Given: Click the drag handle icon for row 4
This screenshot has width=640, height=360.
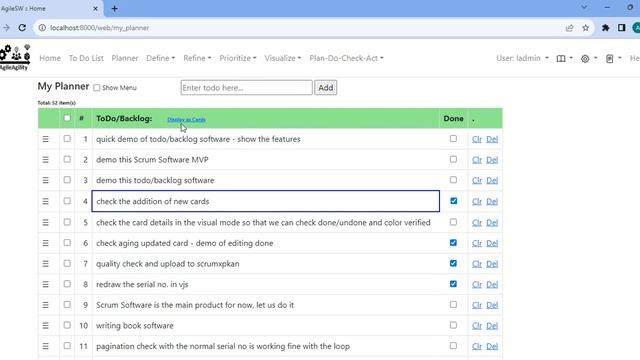Looking at the screenshot, I should pyautogui.click(x=46, y=201).
